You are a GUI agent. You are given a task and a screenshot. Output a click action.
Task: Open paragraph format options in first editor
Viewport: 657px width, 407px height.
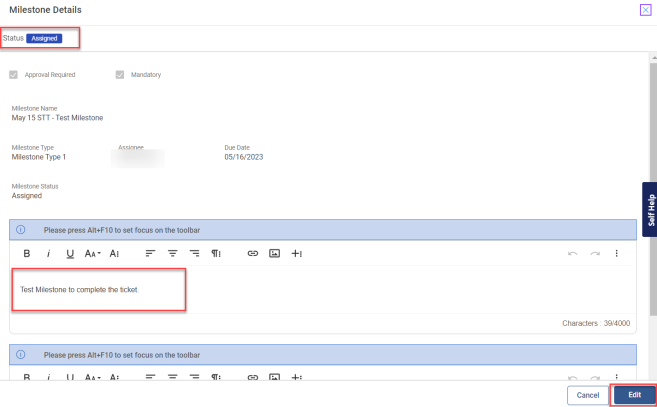pos(216,254)
